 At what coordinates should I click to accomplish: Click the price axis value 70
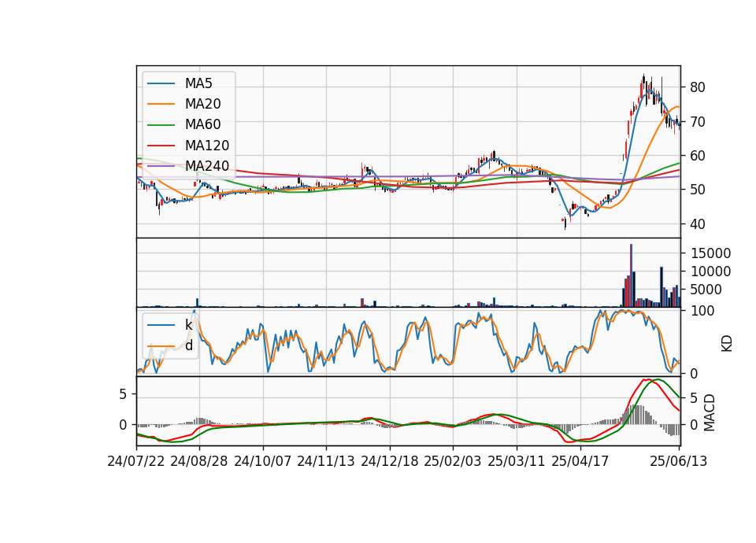point(698,122)
